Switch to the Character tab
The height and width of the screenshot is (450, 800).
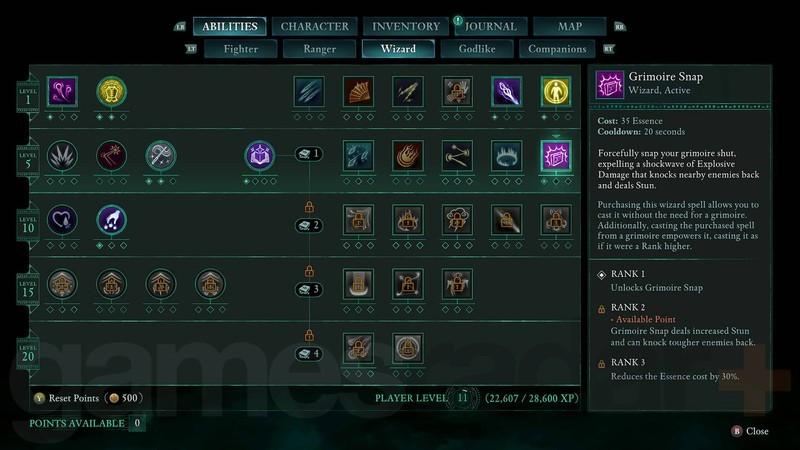point(315,27)
